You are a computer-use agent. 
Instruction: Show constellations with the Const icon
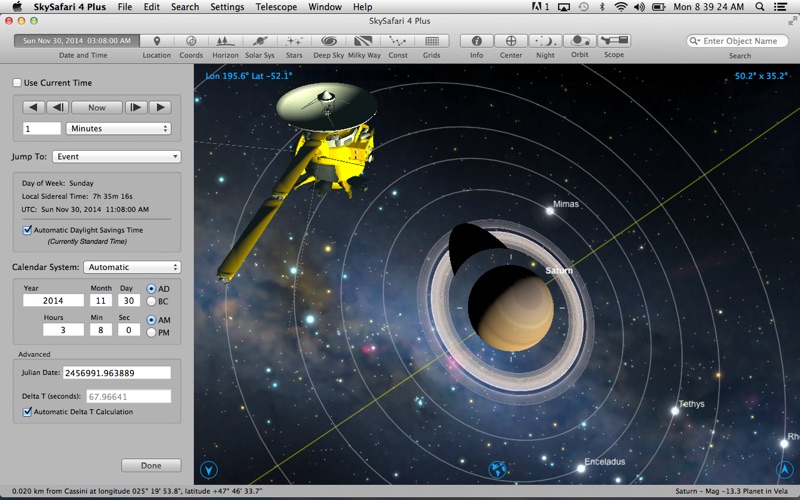(397, 41)
